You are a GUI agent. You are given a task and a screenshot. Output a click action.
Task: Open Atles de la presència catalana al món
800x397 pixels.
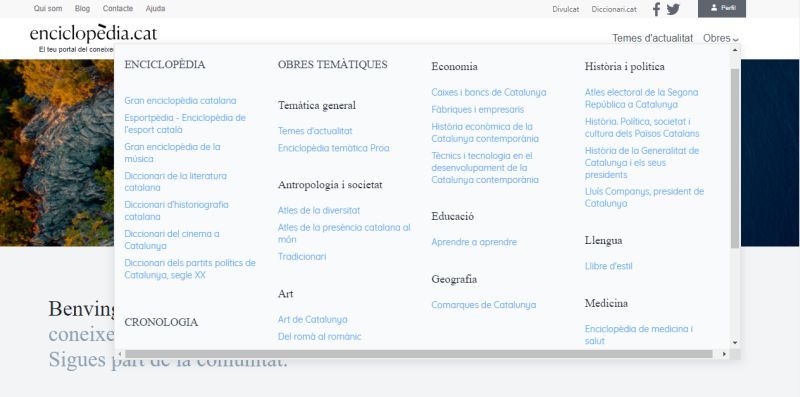344,233
